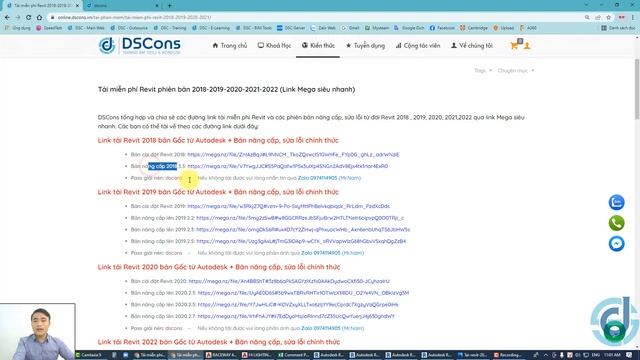Image resolution: width=640 pixels, height=360 pixels.
Task: Open the Google Dịch bookmark
Action: click(409, 28)
